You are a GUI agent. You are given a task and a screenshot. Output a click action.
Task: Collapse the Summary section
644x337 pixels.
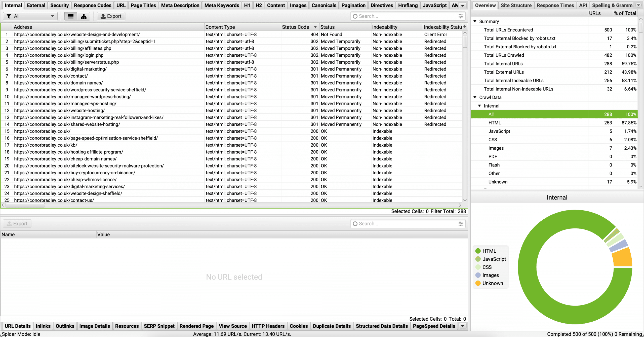pos(475,21)
